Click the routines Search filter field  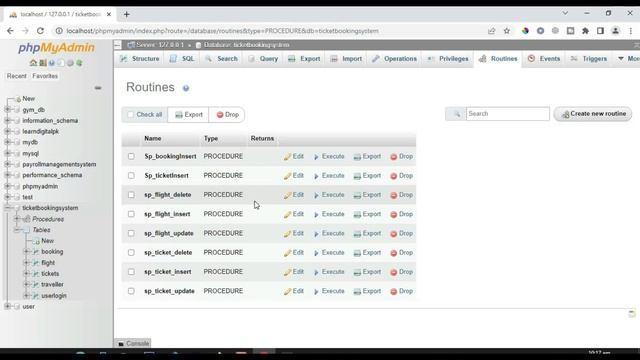[508, 114]
